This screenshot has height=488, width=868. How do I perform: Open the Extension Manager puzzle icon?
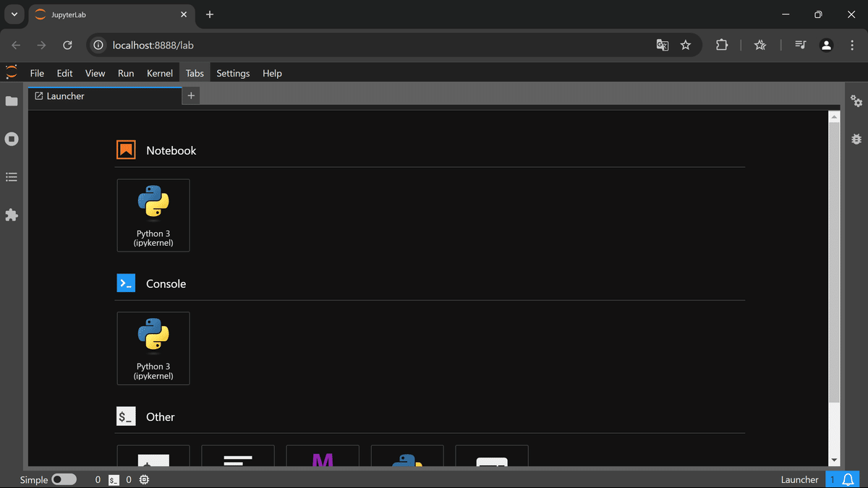click(x=12, y=215)
